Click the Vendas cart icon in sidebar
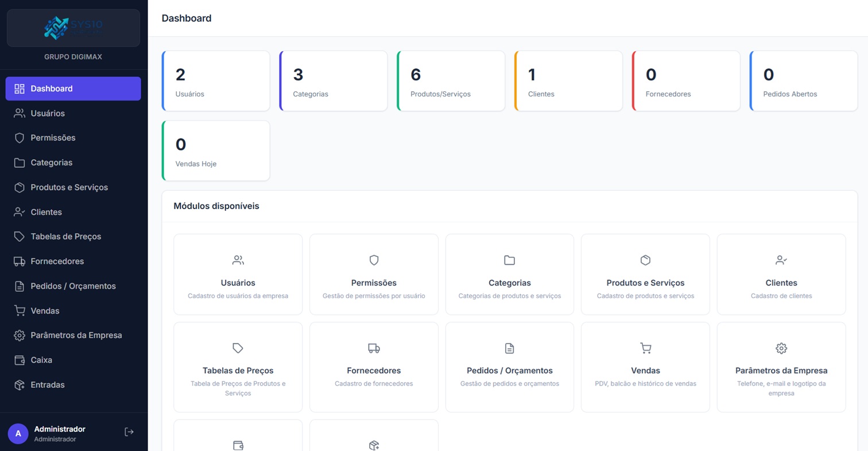Viewport: 868px width, 451px height. (20, 311)
